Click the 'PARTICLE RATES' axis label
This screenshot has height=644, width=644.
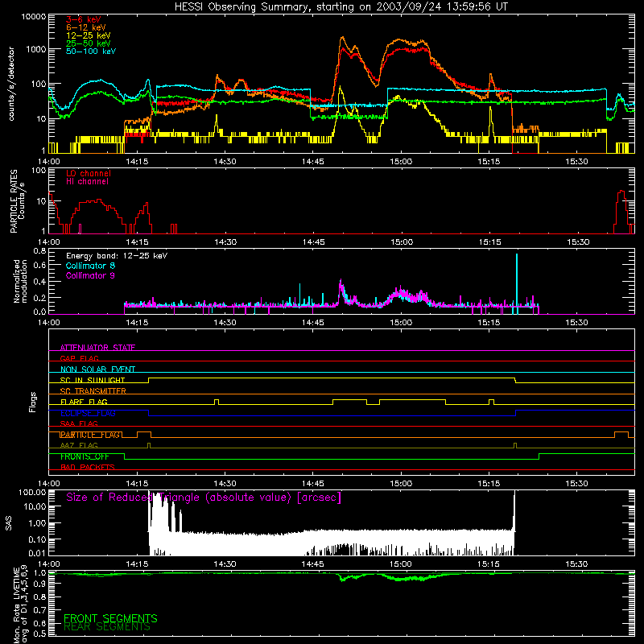[x=14, y=201]
